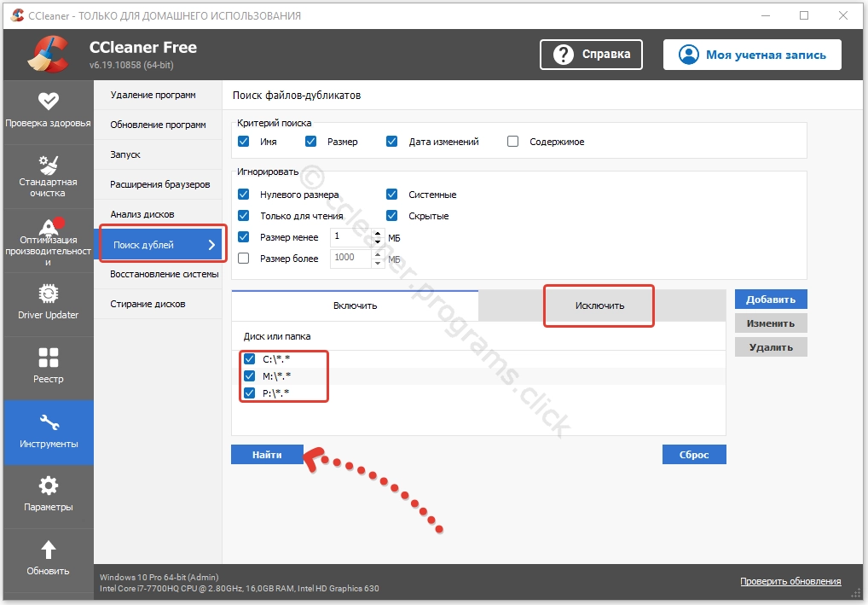Open the Registry grid icon

[x=49, y=358]
